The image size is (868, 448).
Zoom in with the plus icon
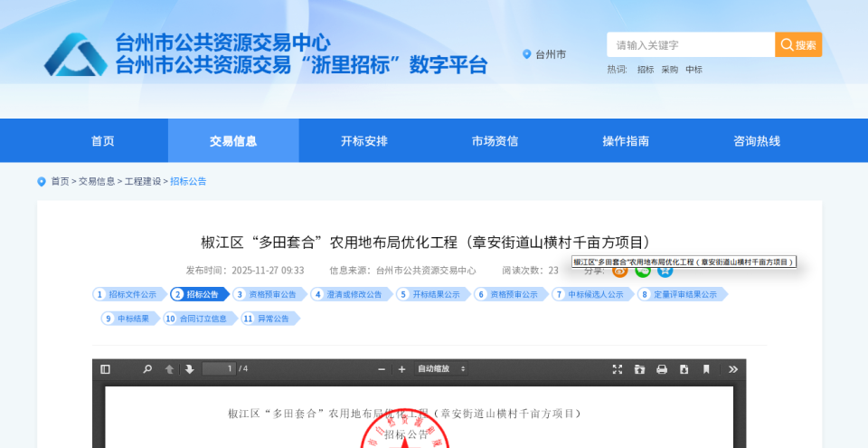tap(401, 369)
